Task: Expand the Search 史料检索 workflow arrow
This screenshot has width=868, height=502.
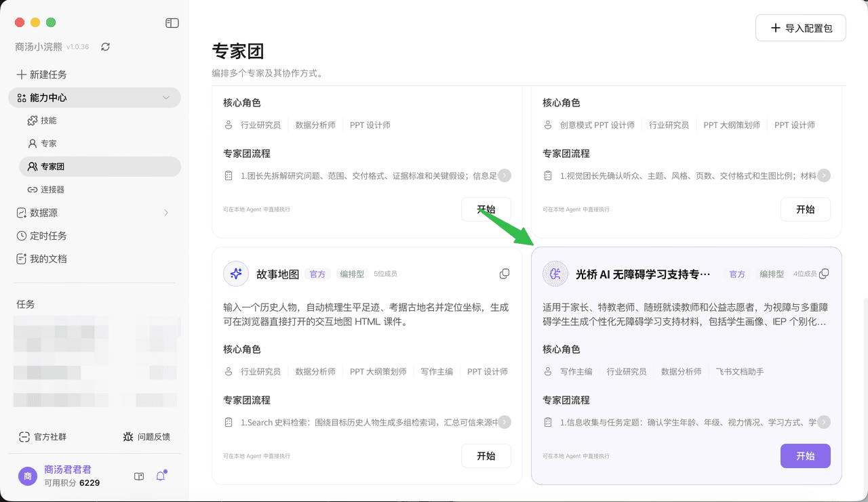Action: click(x=505, y=422)
